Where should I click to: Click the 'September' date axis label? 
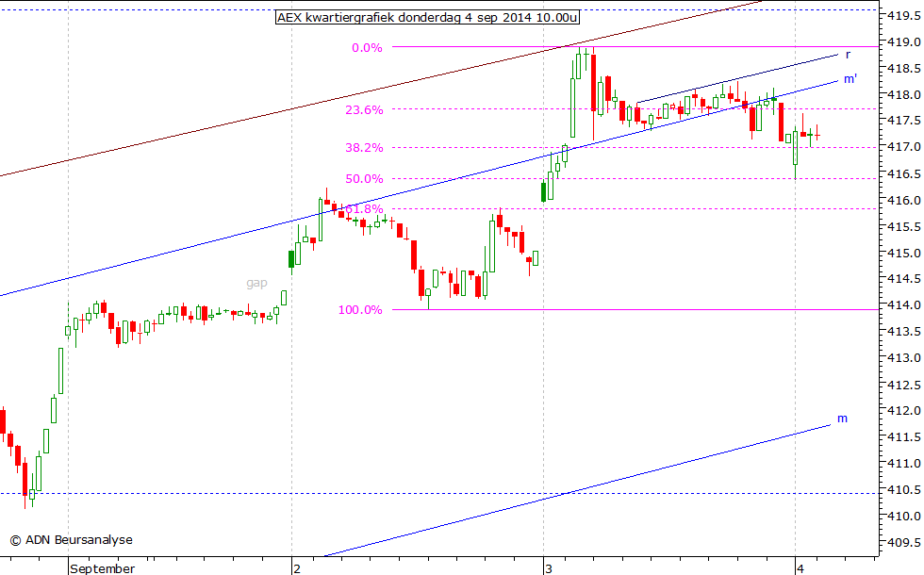coord(103,568)
